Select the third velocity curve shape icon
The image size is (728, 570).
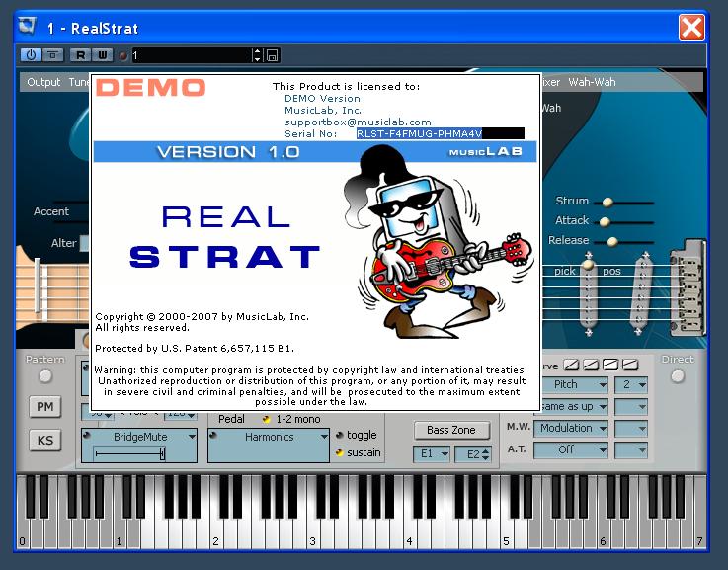tap(610, 365)
